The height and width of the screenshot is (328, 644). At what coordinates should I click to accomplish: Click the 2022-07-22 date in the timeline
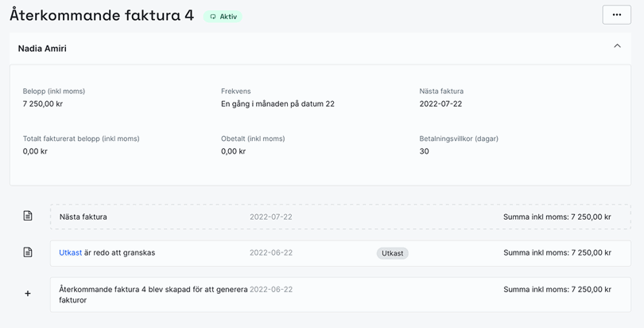pyautogui.click(x=271, y=217)
